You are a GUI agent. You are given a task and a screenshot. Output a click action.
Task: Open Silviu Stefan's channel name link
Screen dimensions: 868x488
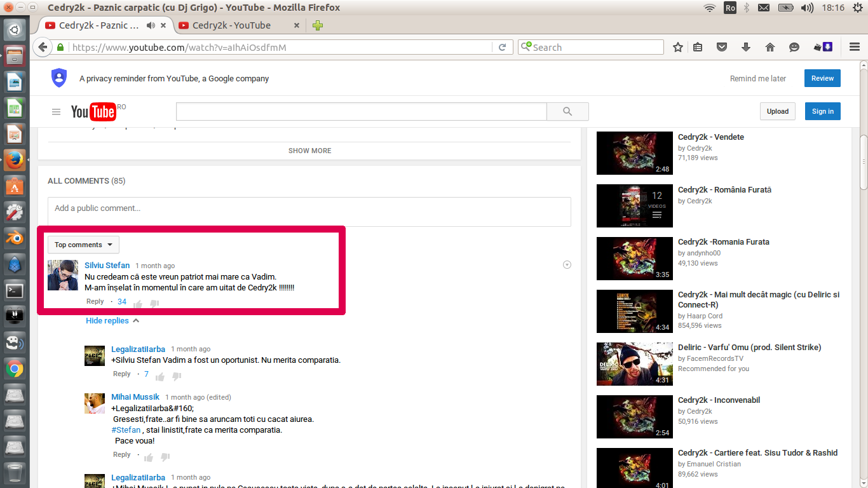click(x=107, y=266)
